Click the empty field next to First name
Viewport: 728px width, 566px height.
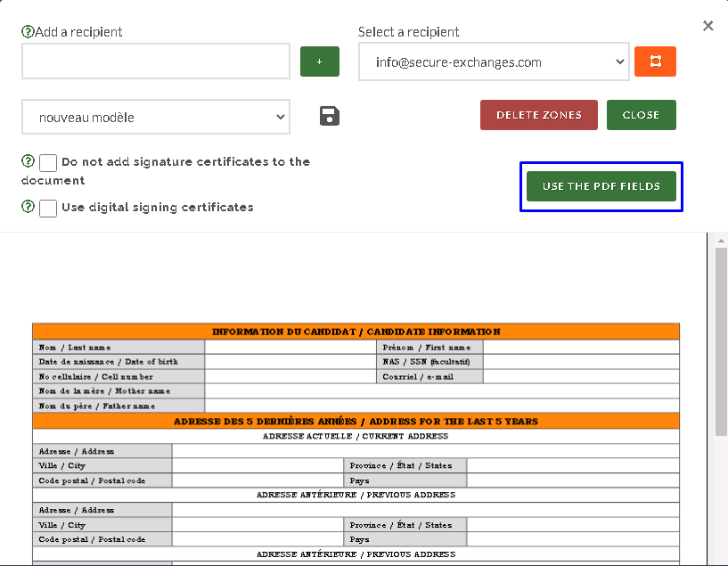(581, 348)
